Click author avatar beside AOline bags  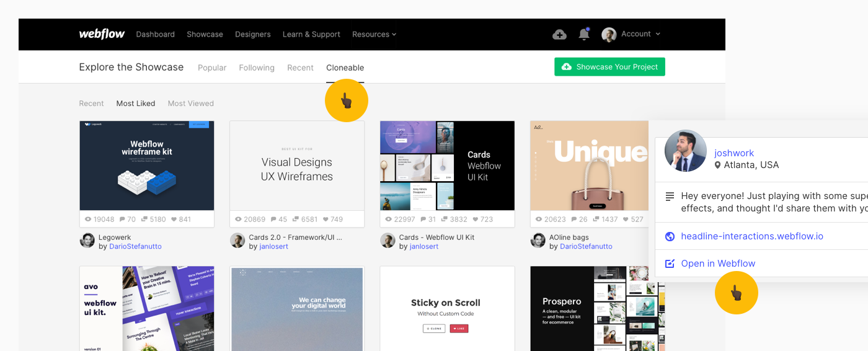(x=538, y=241)
